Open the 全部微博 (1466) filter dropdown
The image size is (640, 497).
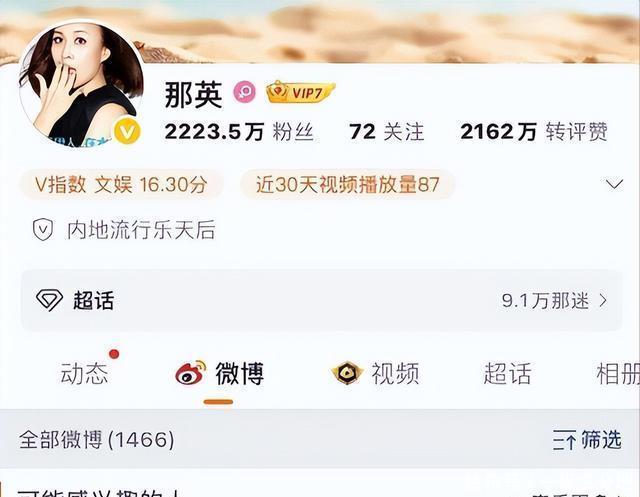click(x=97, y=439)
